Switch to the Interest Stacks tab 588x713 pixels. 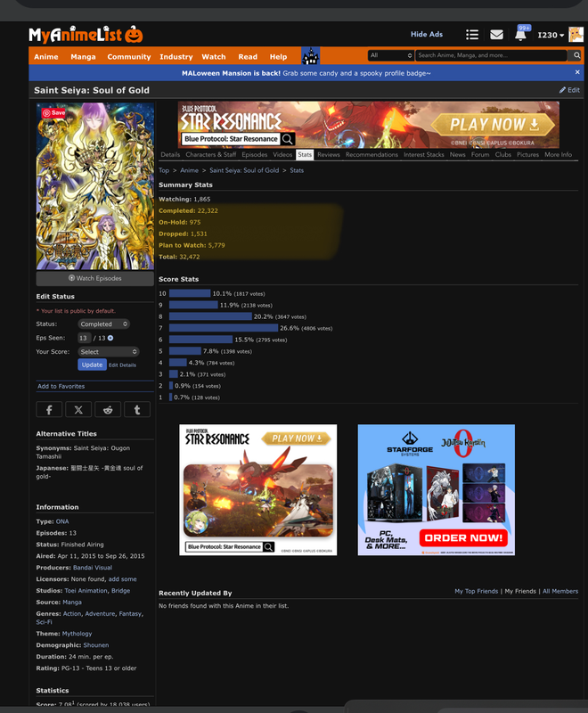424,154
